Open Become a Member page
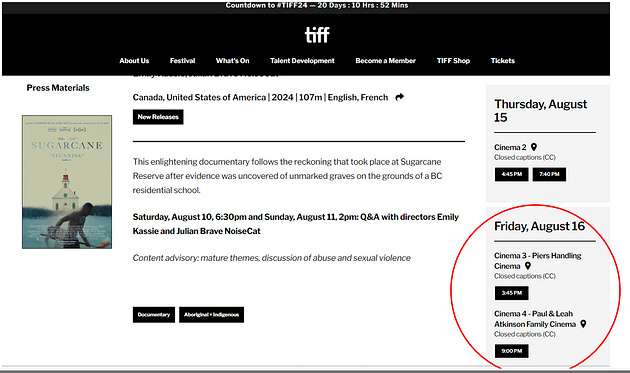This screenshot has width=630, height=373. click(x=386, y=61)
